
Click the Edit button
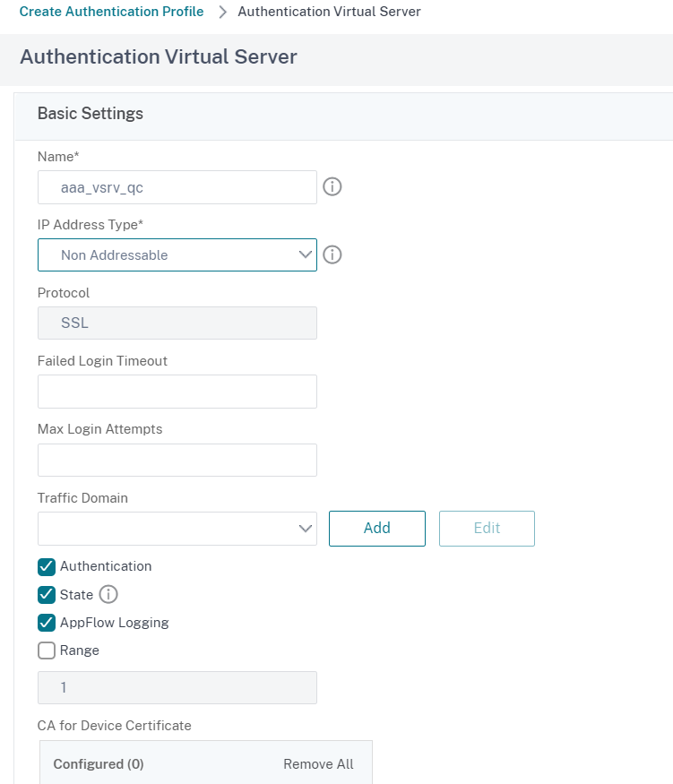(x=487, y=529)
